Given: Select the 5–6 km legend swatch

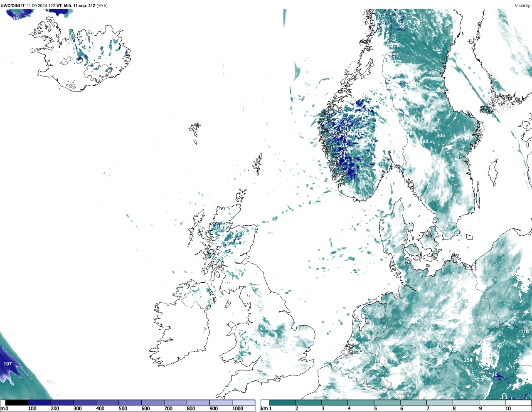Looking at the screenshot, I should pos(387,402).
